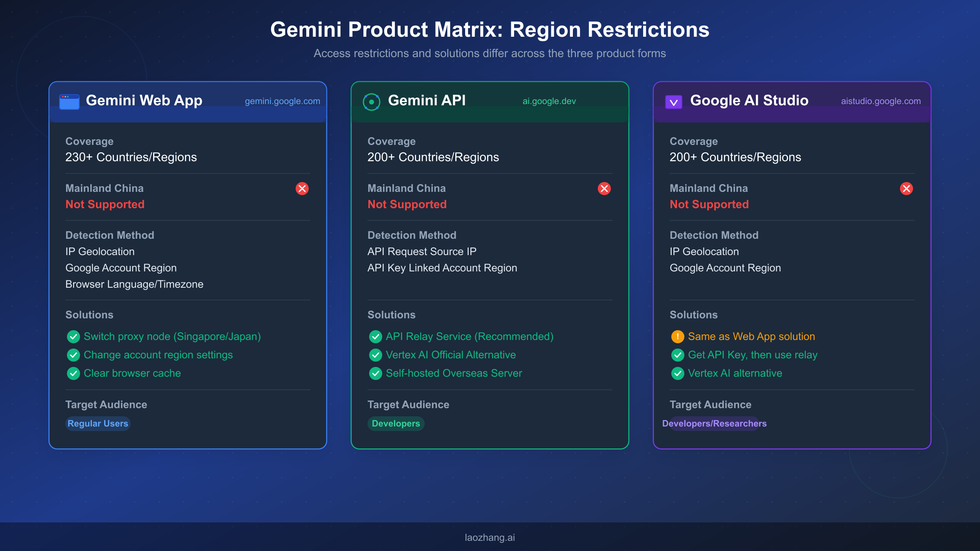Click the Developers badge on Gemini API card
Screen dimensions: 980x551
point(395,424)
